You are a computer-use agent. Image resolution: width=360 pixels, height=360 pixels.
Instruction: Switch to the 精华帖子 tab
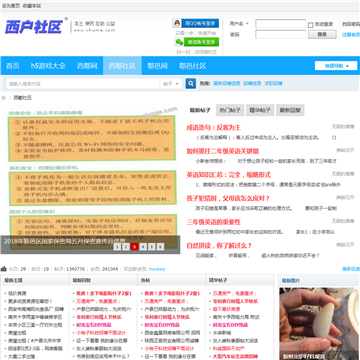point(260,110)
